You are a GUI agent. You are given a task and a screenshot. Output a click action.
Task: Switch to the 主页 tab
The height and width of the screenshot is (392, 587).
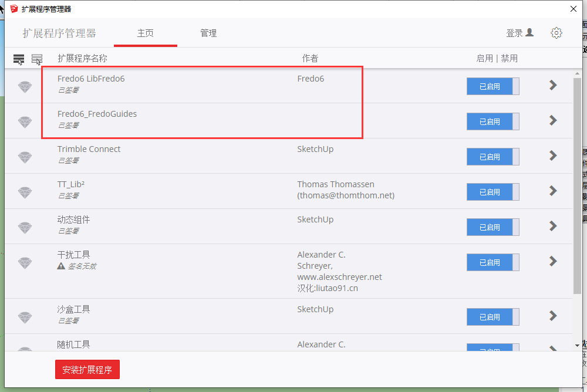click(145, 33)
